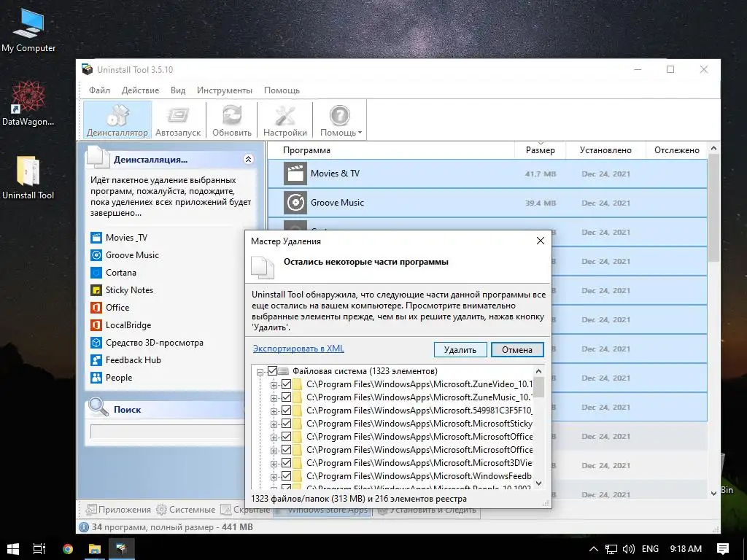Image resolution: width=747 pixels, height=560 pixels.
Task: Open Windows Start menu
Action: [13, 549]
